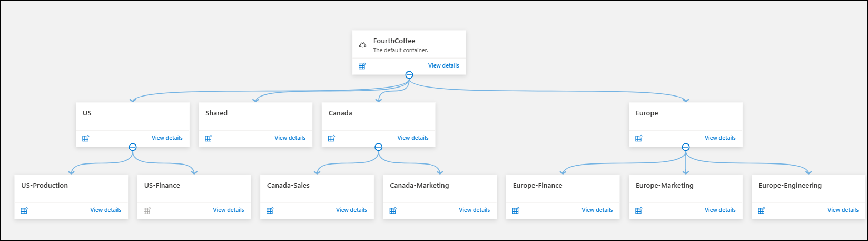Click the table icon in Europe card

(638, 138)
